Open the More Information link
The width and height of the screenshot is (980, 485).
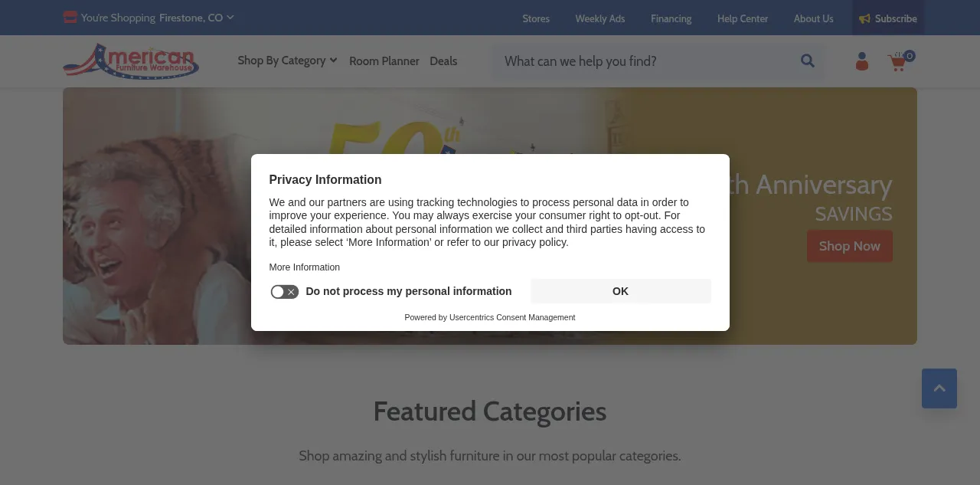click(304, 267)
